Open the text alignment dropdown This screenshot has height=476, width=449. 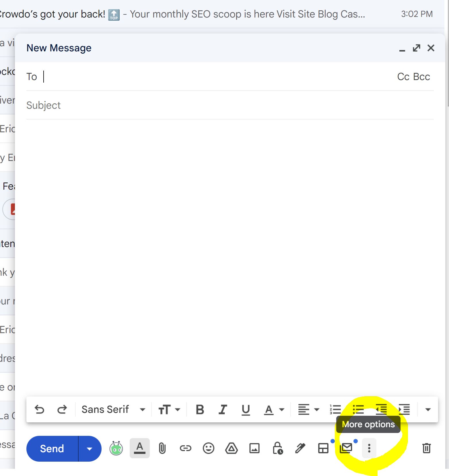pos(309,409)
